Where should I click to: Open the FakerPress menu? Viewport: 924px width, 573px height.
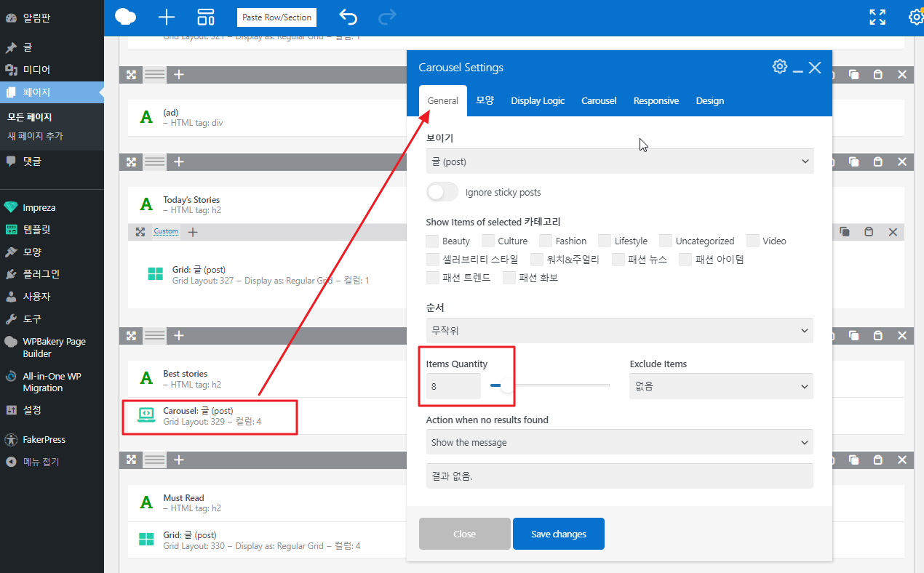point(52,439)
